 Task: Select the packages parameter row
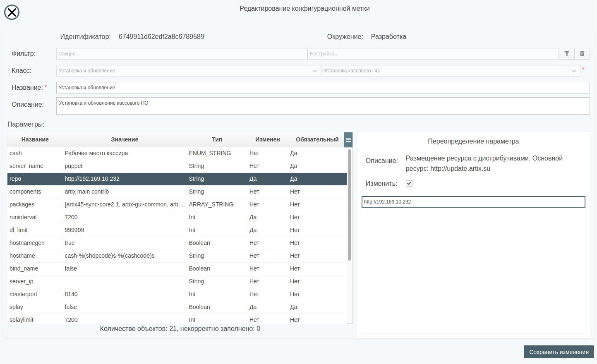177,205
